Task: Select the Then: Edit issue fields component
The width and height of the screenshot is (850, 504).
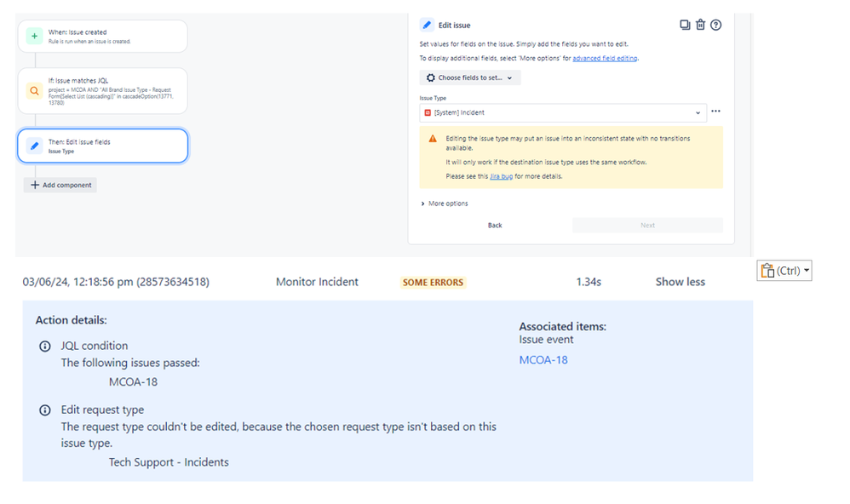Action: tap(102, 146)
